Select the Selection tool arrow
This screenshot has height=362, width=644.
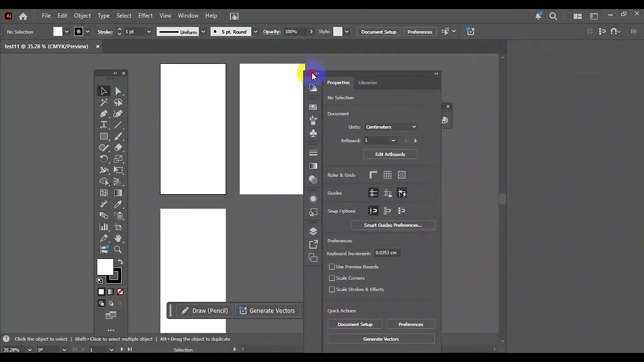104,91
